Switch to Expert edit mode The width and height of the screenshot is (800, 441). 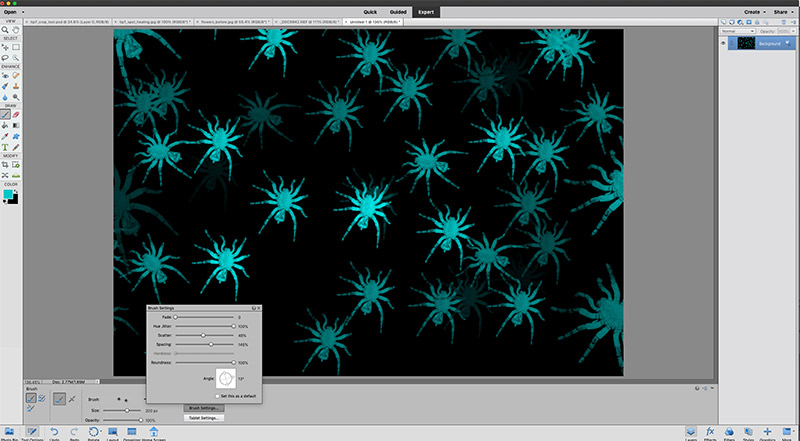point(426,12)
